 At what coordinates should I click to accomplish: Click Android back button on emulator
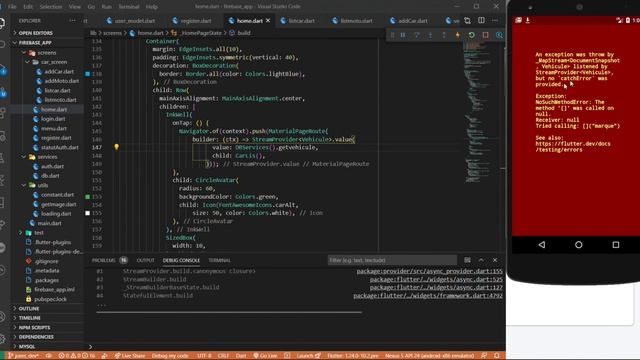click(x=542, y=244)
